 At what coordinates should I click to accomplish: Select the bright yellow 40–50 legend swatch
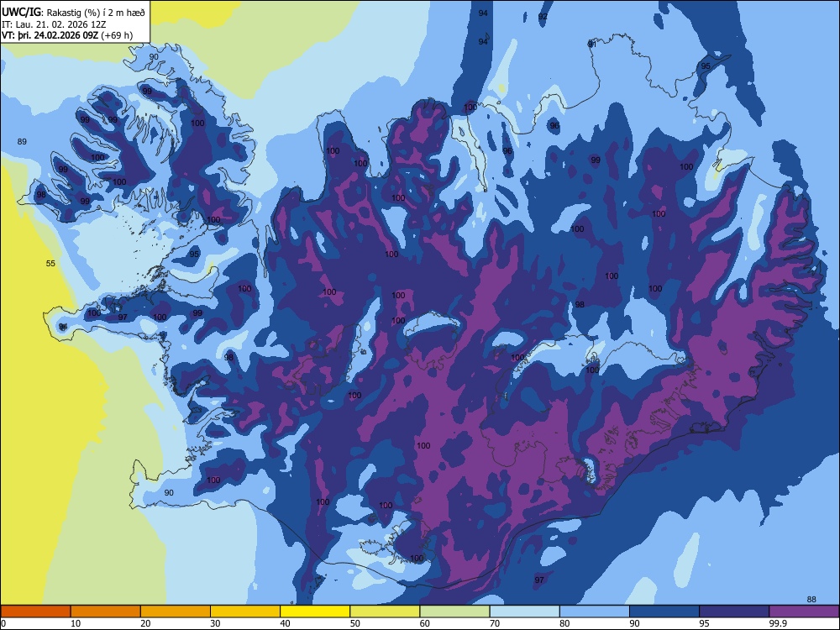(x=315, y=612)
